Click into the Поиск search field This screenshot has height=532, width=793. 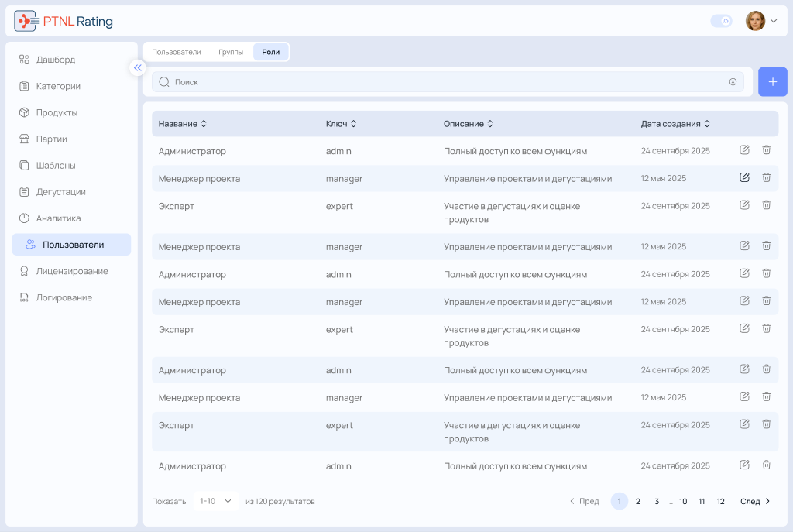pyautogui.click(x=448, y=82)
